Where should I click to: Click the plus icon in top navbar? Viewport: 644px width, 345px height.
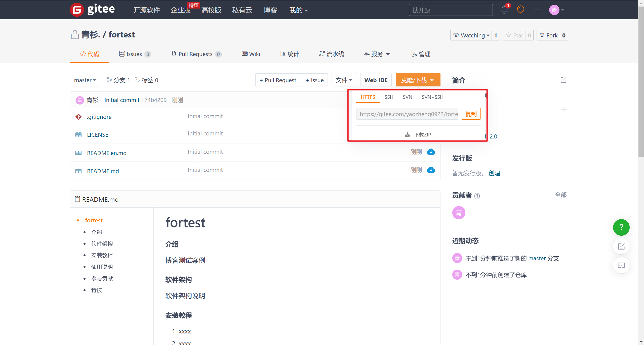tap(537, 10)
